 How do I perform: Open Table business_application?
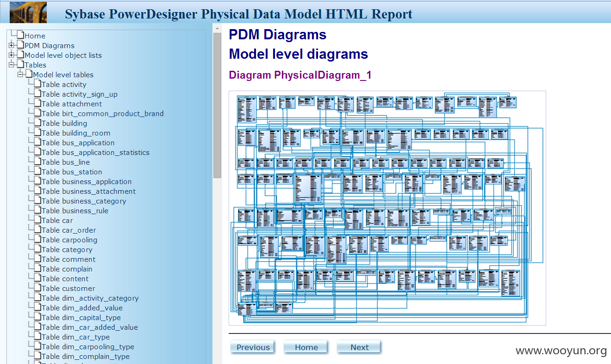click(x=87, y=181)
